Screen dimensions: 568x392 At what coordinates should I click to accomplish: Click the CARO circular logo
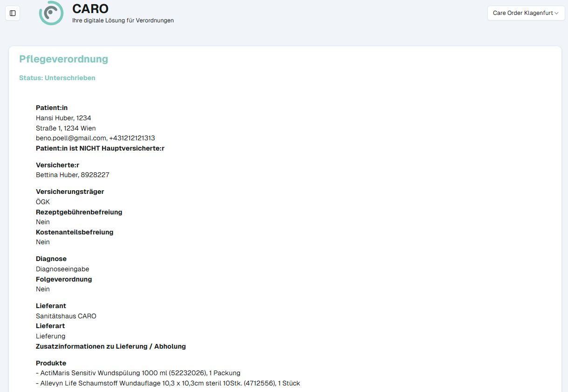point(51,14)
